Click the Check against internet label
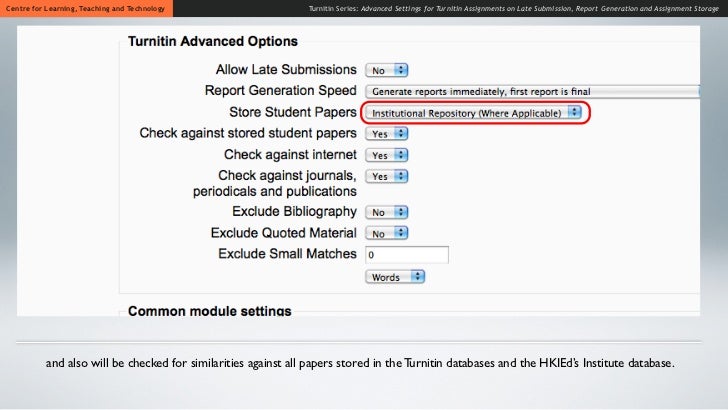728x410 pixels. [x=290, y=155]
